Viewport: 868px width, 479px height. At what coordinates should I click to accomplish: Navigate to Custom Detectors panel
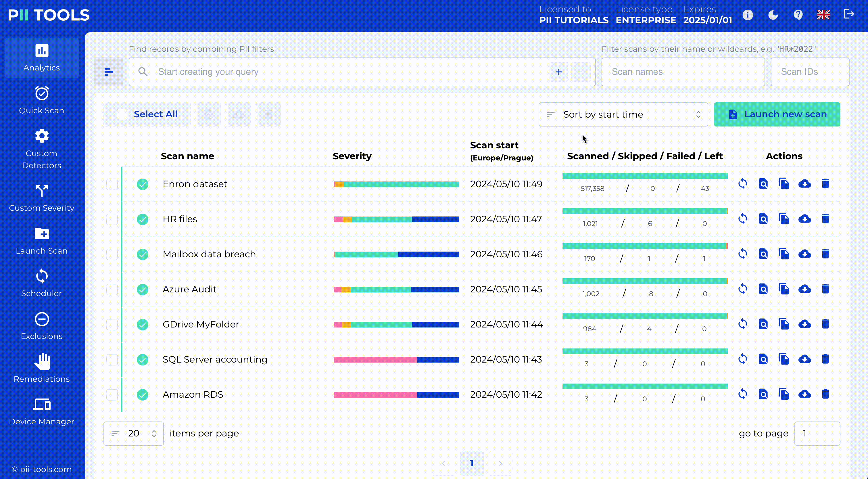[41, 149]
